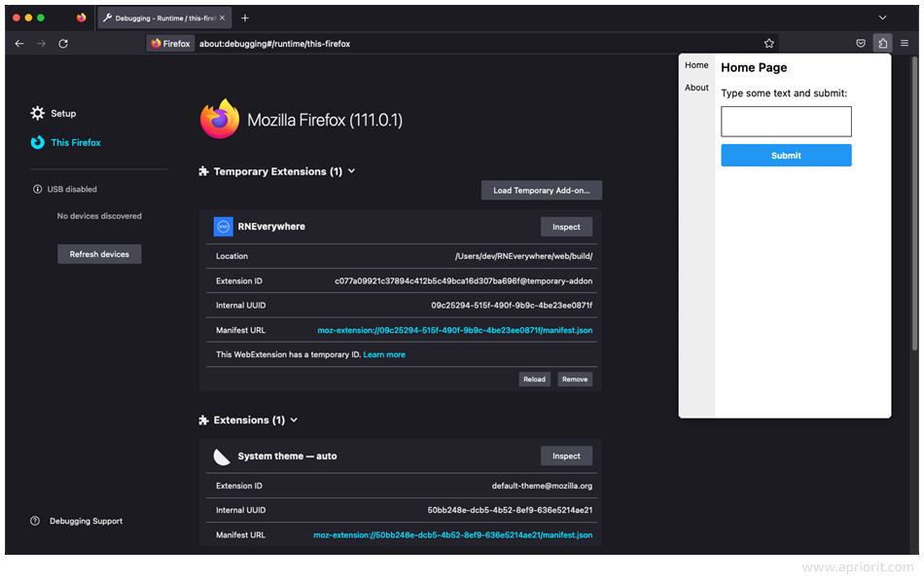
Task: Click Refresh devices button
Action: tap(99, 254)
